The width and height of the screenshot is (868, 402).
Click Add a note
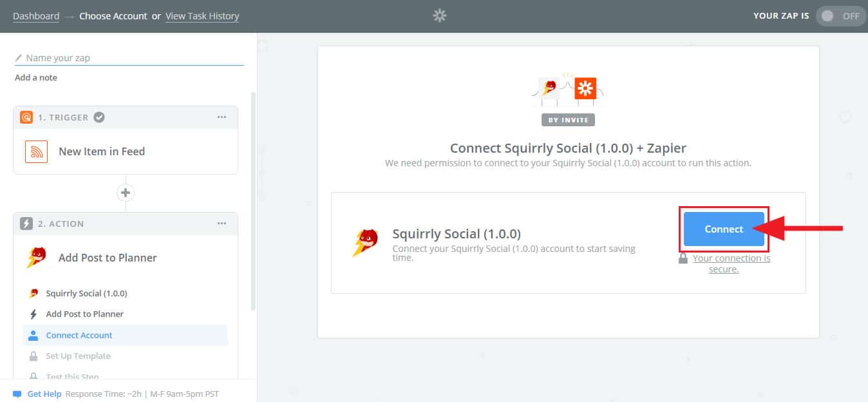point(36,77)
